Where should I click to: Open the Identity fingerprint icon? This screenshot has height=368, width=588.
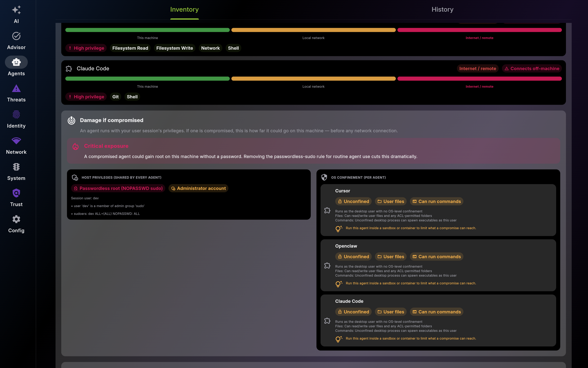tap(16, 115)
